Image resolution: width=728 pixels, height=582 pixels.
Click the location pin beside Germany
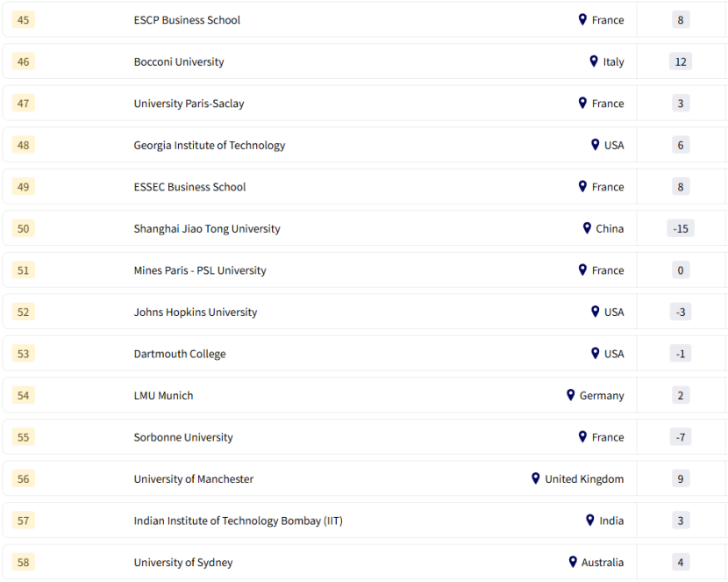coord(571,395)
